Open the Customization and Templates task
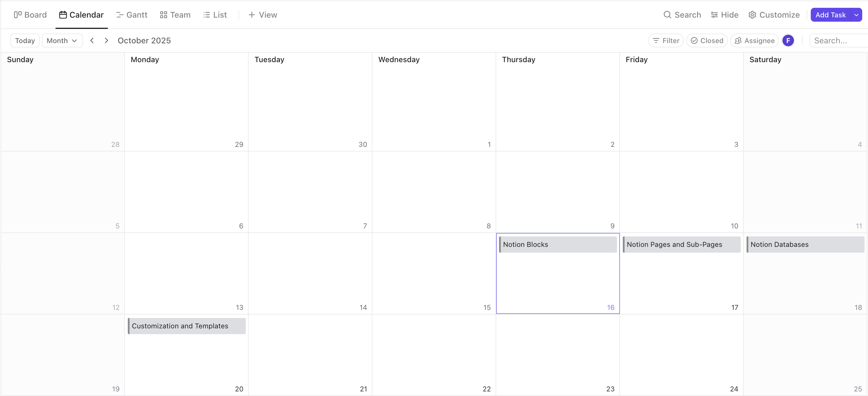The height and width of the screenshot is (396, 868). (x=187, y=326)
